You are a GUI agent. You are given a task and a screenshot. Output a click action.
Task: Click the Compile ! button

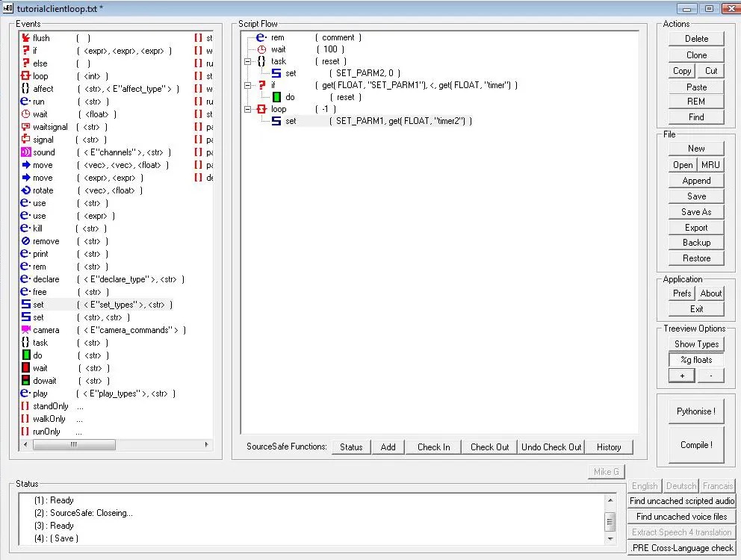(x=696, y=445)
